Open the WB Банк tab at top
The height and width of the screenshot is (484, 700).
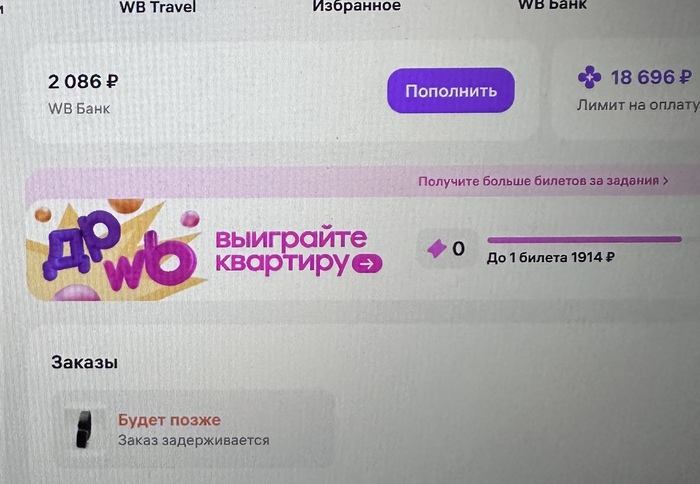pos(552,5)
